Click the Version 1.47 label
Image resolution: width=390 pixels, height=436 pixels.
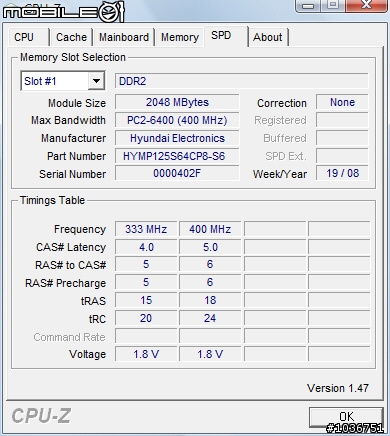338,388
